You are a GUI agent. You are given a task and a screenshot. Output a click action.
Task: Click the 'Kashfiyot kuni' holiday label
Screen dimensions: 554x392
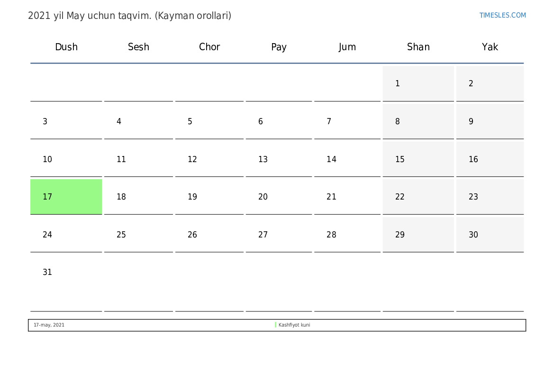click(294, 325)
